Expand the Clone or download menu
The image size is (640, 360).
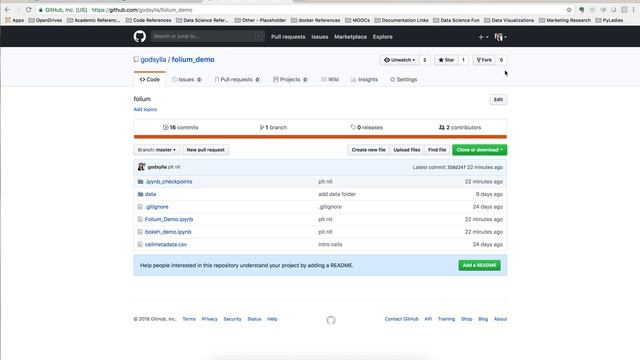click(x=480, y=150)
